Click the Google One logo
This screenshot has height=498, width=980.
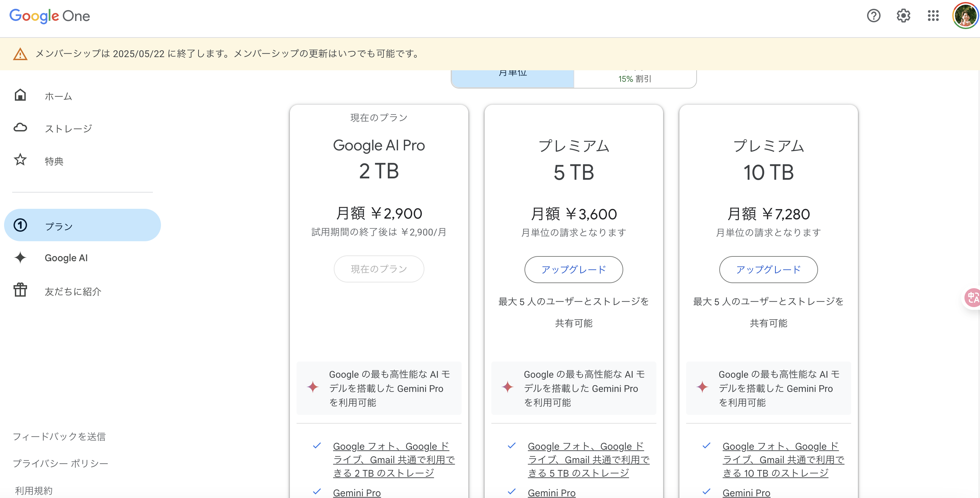coord(49,16)
